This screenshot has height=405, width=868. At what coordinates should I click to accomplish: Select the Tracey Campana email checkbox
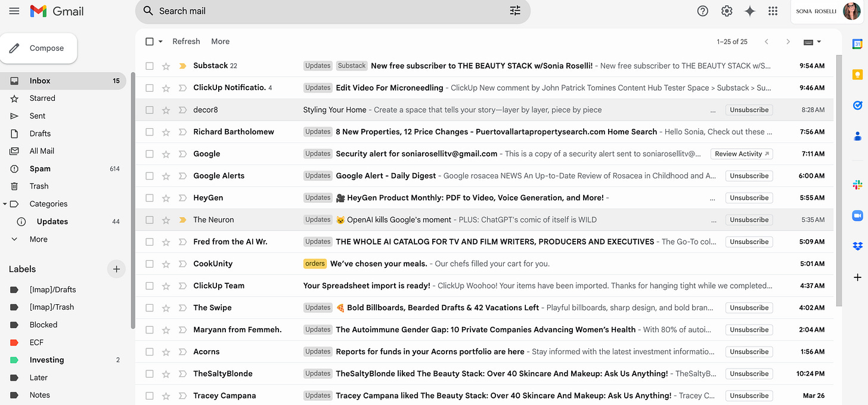tap(150, 395)
